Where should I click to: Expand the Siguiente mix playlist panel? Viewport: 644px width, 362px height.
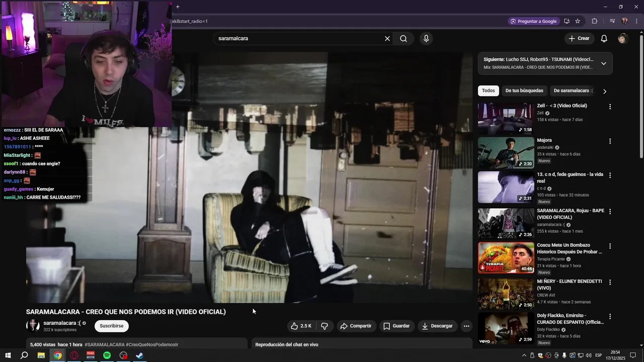point(603,63)
